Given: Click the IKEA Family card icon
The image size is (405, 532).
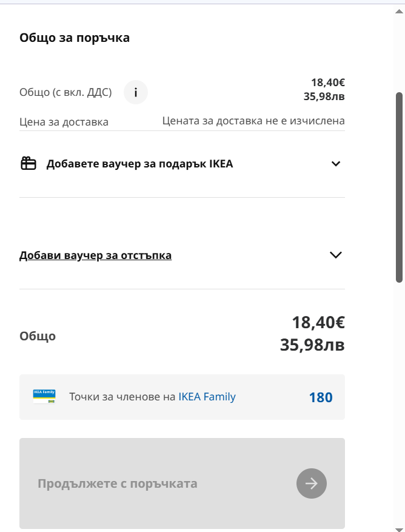Looking at the screenshot, I should click(44, 397).
